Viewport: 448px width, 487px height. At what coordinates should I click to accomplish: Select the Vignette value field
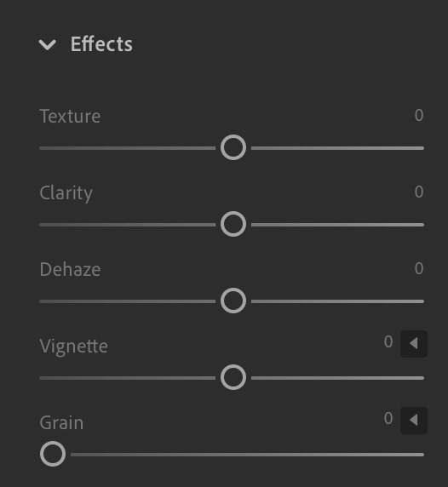(x=388, y=341)
